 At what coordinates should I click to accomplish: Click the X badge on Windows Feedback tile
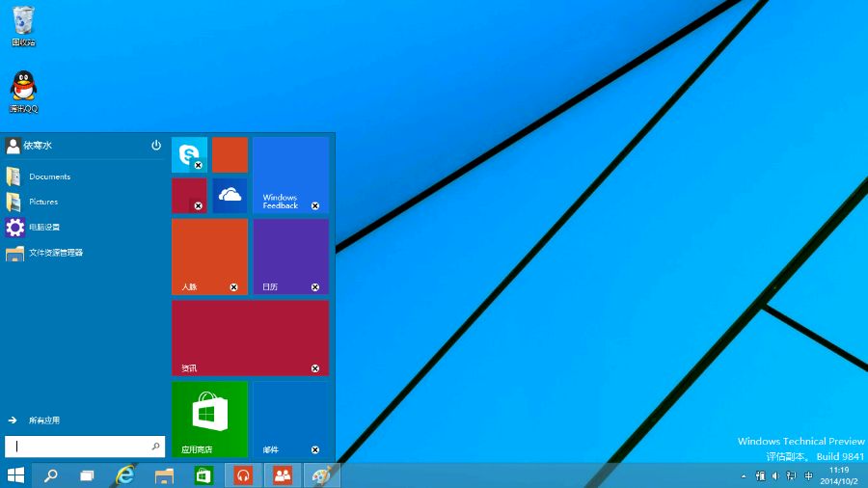(315, 205)
